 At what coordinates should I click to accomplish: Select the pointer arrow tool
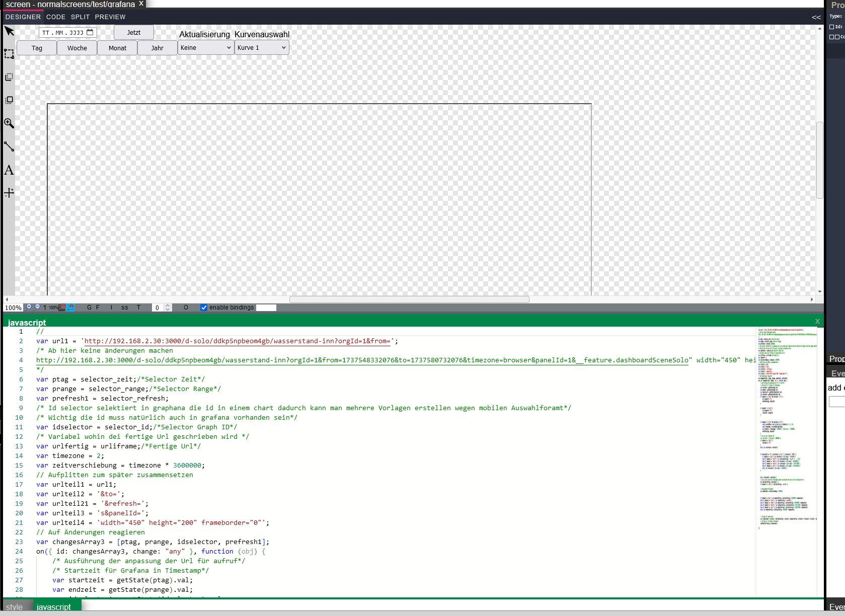9,31
